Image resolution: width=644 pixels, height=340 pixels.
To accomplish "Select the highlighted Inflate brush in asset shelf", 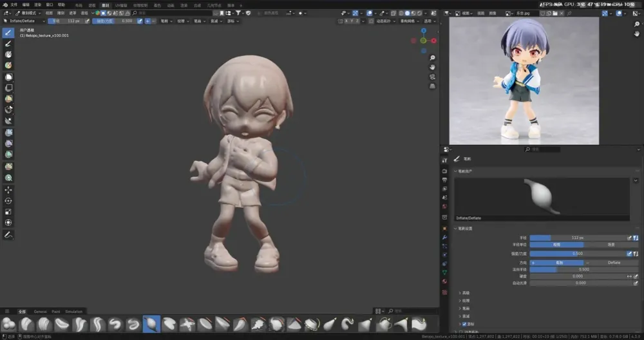I will point(151,324).
